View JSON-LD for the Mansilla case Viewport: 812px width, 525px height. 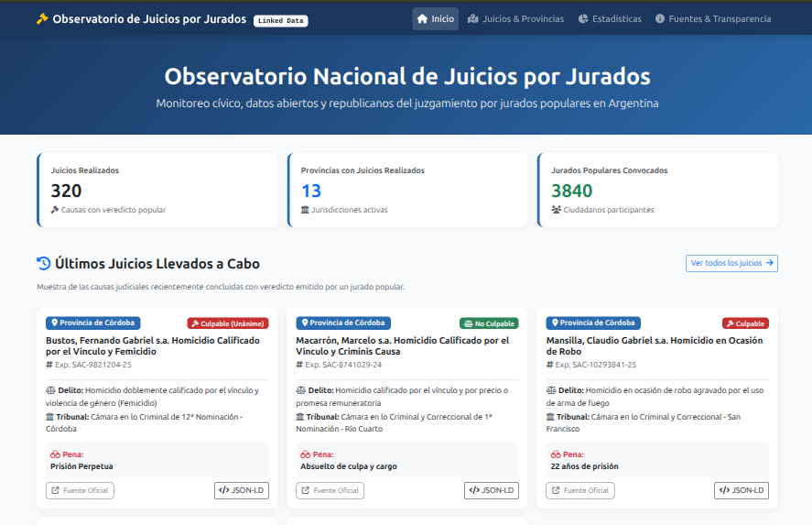(742, 490)
